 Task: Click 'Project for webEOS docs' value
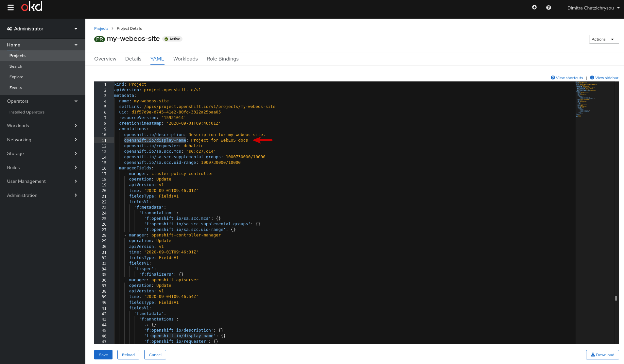(x=219, y=140)
